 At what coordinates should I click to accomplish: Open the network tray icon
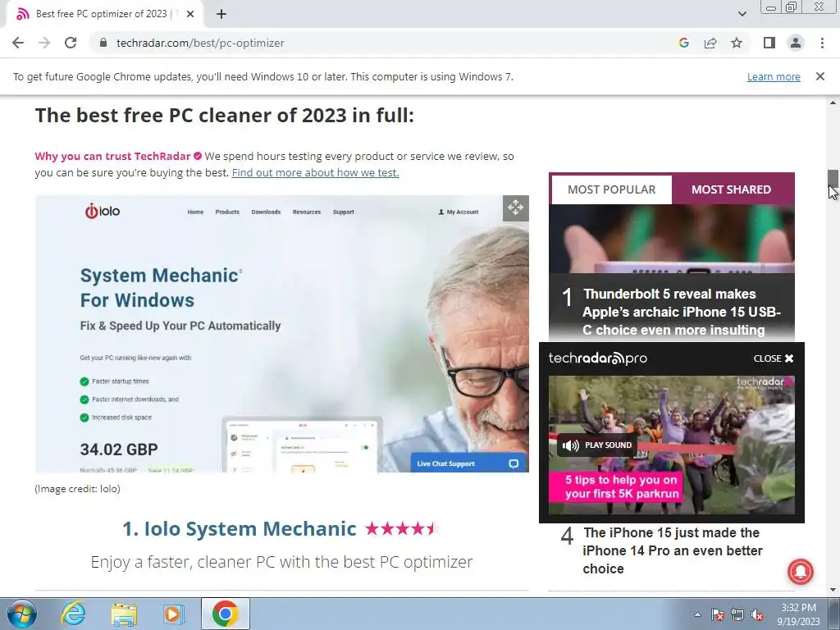tap(737, 614)
